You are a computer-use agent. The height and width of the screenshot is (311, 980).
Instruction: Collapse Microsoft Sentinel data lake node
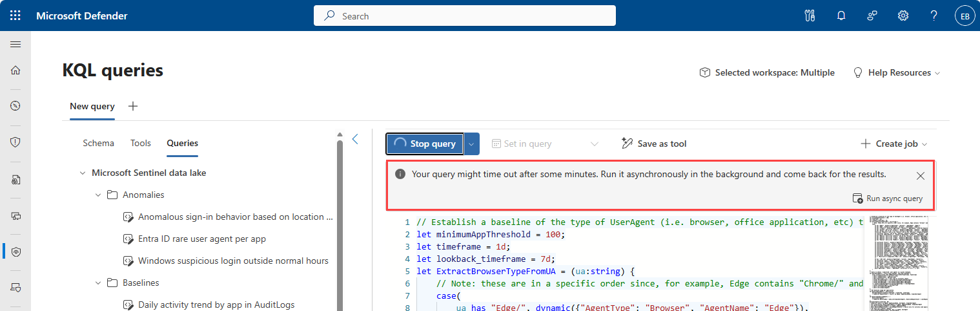coord(83,173)
